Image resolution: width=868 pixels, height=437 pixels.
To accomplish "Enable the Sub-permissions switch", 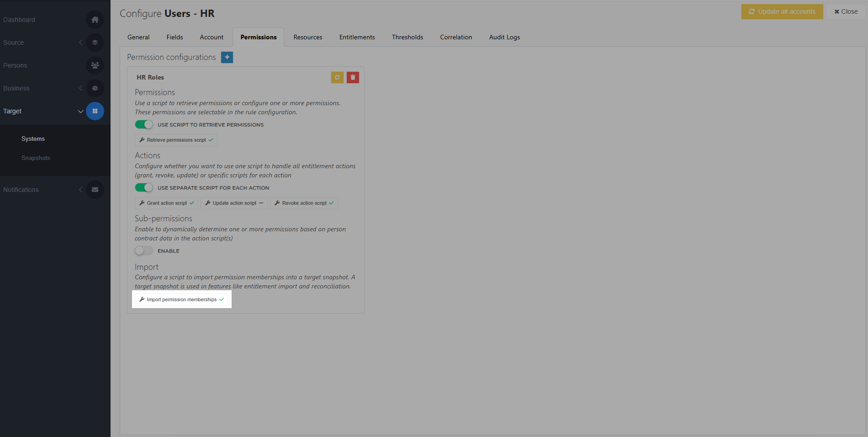I will tap(144, 250).
